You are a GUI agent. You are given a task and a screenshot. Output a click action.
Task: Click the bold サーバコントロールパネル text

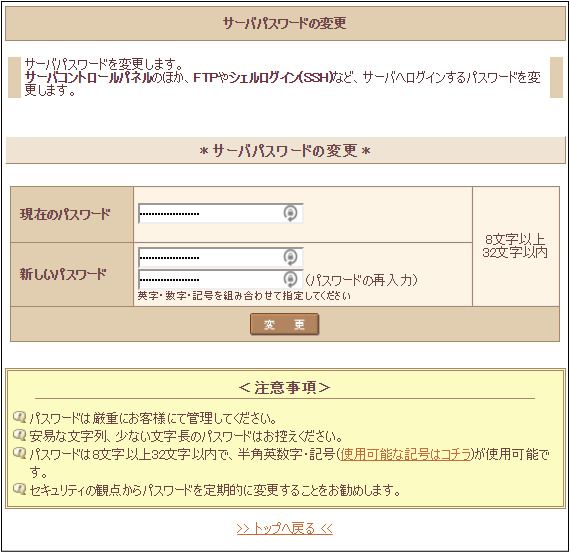tap(88, 77)
